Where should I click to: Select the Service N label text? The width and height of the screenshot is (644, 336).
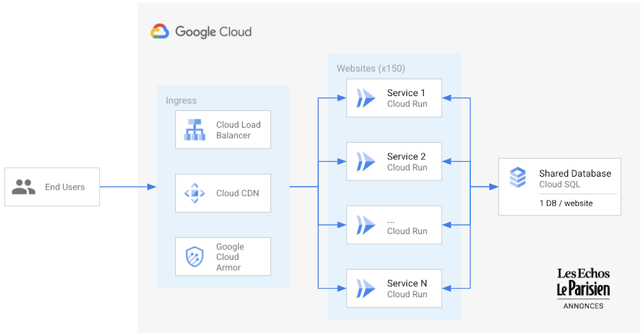pos(406,283)
